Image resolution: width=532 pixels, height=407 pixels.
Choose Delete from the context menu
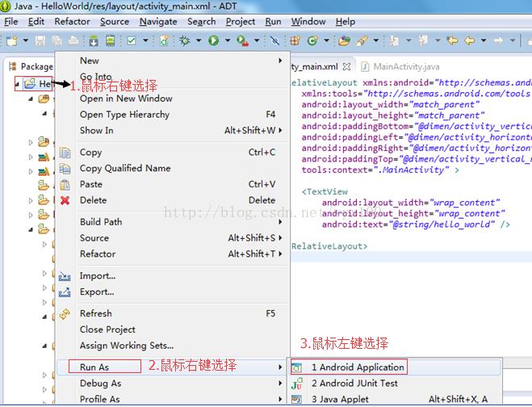[x=173, y=200]
